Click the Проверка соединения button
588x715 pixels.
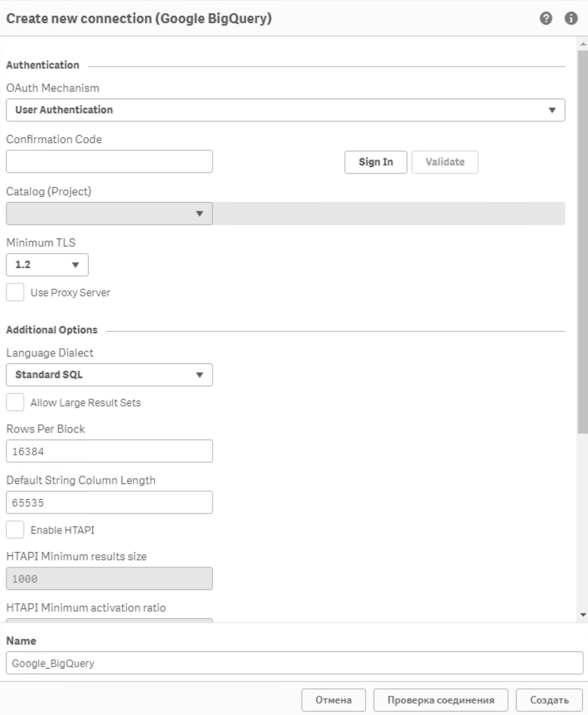coord(440,700)
